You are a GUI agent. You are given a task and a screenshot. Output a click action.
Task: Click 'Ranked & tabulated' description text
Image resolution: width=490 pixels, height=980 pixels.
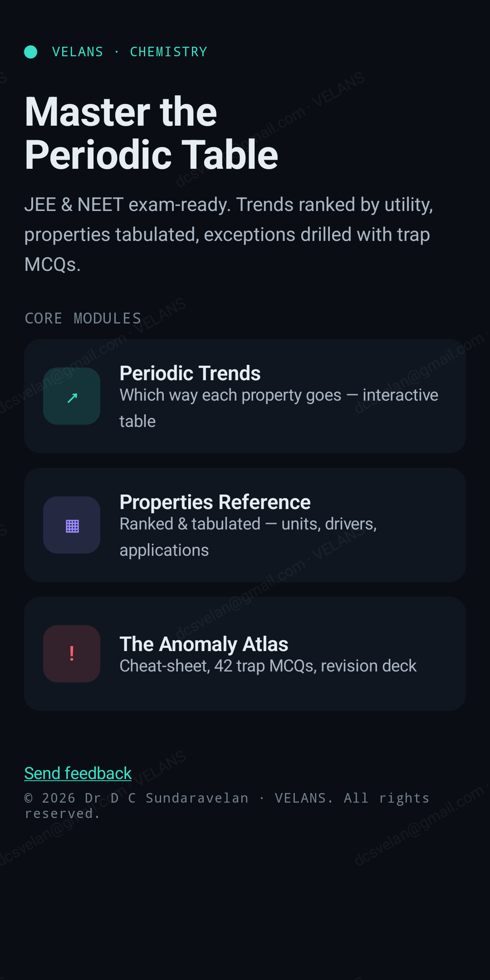(x=248, y=537)
